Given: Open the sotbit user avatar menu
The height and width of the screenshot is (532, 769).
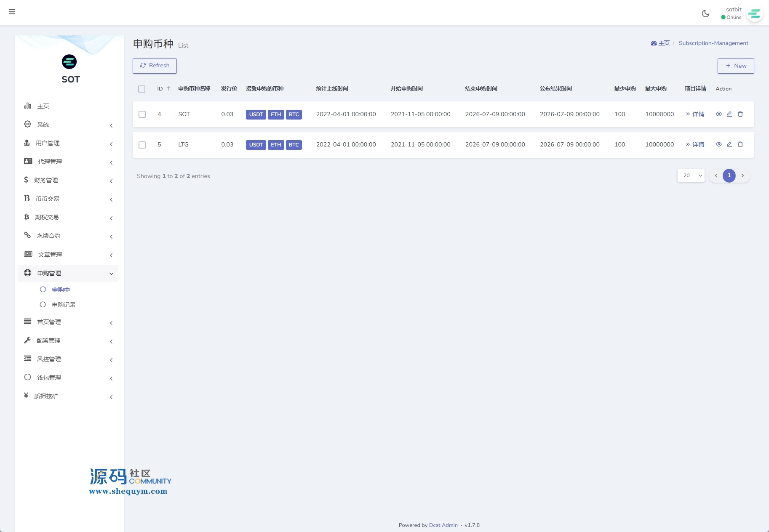Looking at the screenshot, I should pyautogui.click(x=754, y=14).
